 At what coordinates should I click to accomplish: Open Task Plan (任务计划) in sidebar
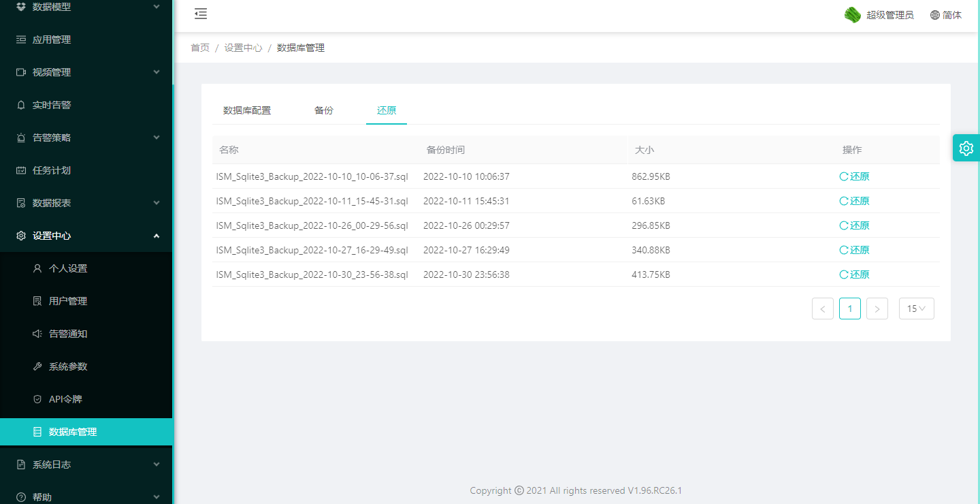52,170
